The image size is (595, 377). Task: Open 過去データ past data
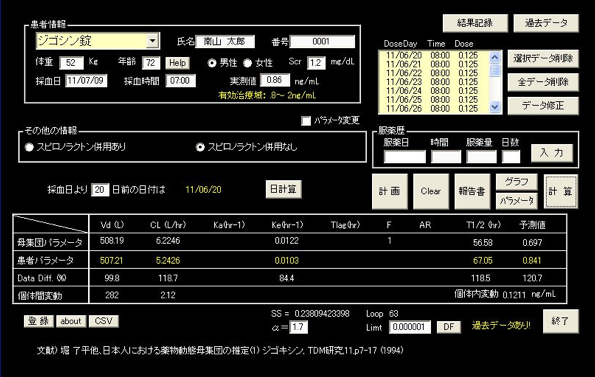point(546,23)
